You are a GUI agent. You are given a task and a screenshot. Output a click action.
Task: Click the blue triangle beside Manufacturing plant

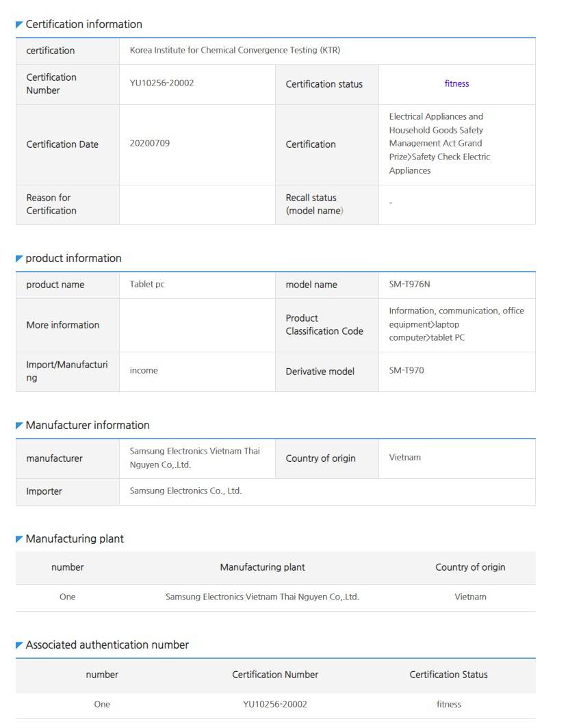point(19,539)
